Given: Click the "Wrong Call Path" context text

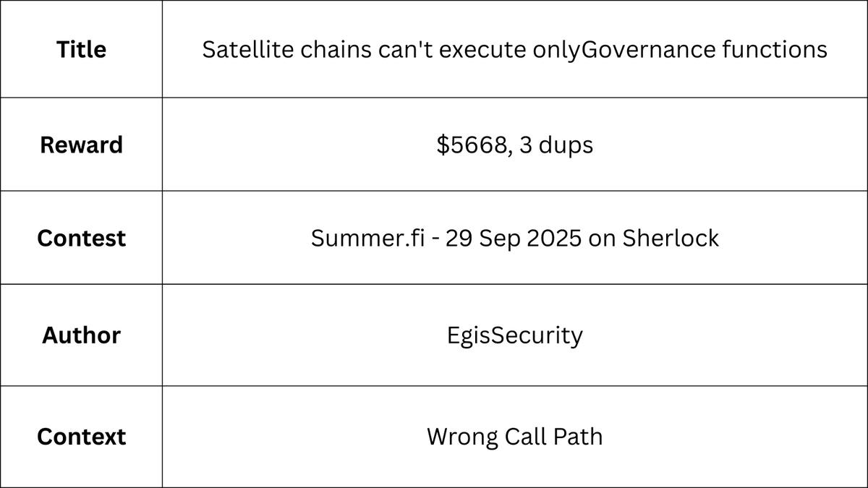Looking at the screenshot, I should click(x=515, y=437).
